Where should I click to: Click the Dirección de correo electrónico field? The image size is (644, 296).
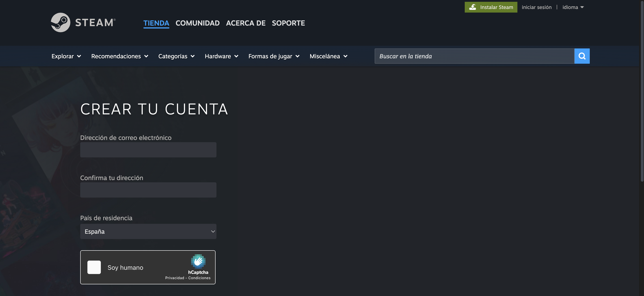tap(148, 150)
